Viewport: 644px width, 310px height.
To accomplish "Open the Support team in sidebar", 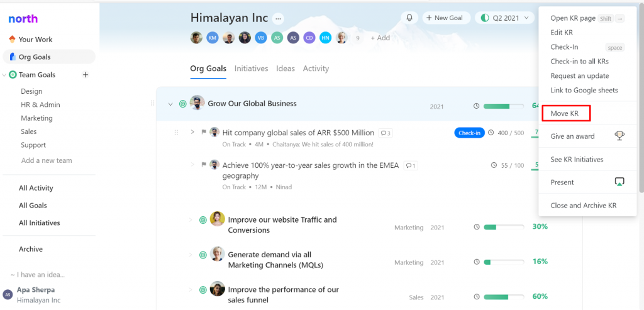I will click(33, 145).
